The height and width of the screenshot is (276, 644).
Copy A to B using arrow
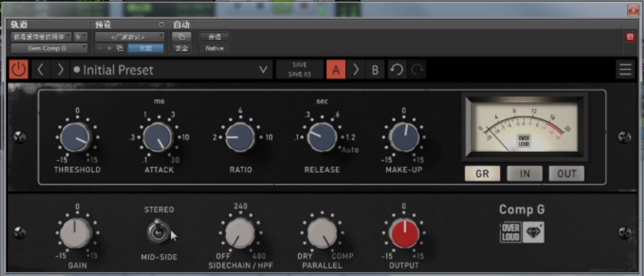click(x=356, y=69)
